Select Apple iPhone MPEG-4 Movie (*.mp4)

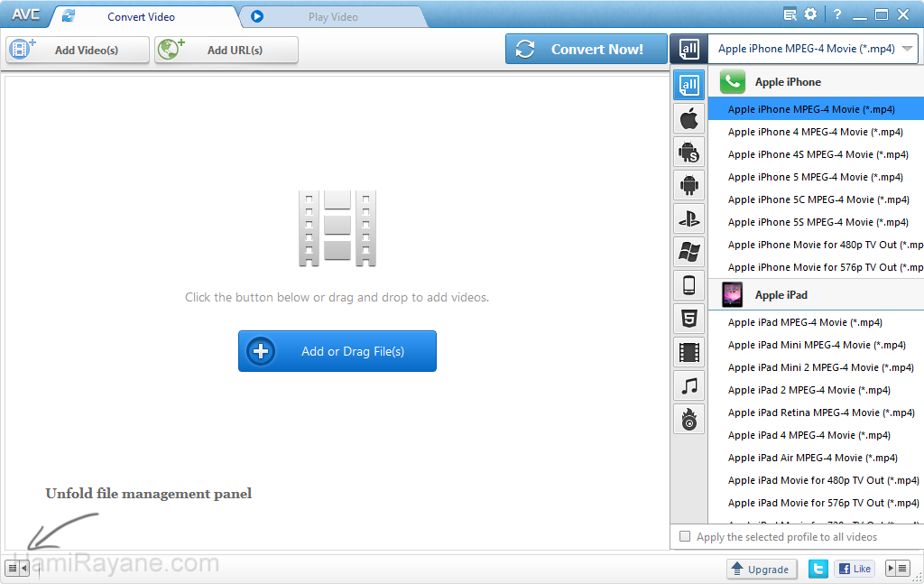816,109
